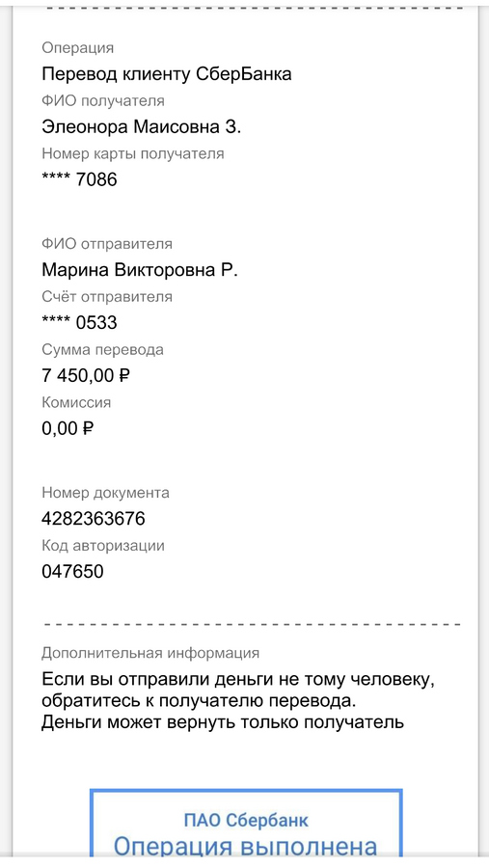Image resolution: width=489 pixels, height=868 pixels.
Task: Click the 'Операция' field label
Action: click(x=77, y=48)
